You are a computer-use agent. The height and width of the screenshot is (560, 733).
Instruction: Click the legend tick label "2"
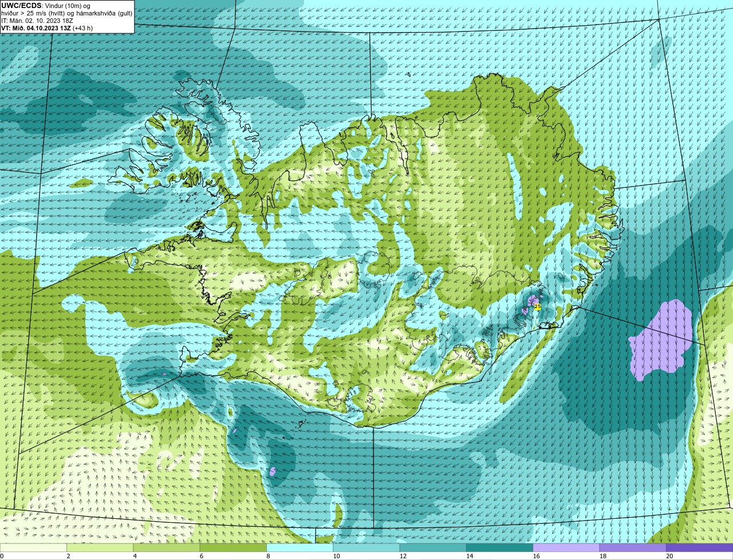point(68,556)
